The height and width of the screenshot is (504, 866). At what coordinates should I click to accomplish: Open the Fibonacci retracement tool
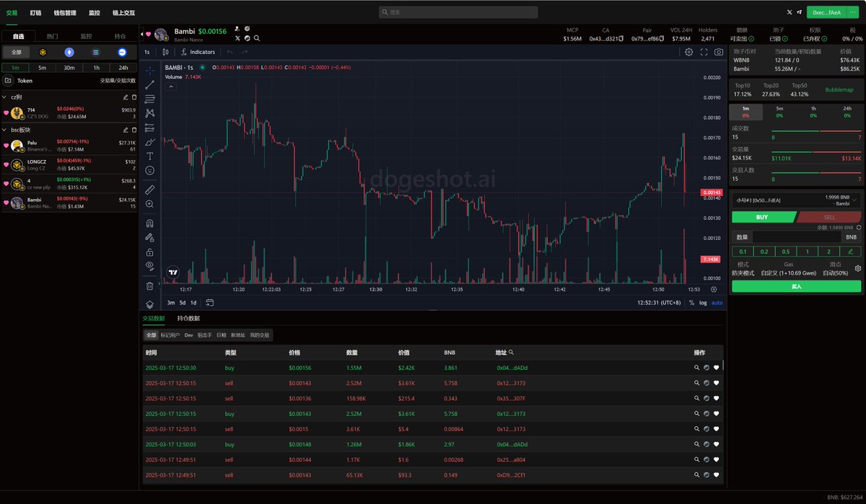149,99
